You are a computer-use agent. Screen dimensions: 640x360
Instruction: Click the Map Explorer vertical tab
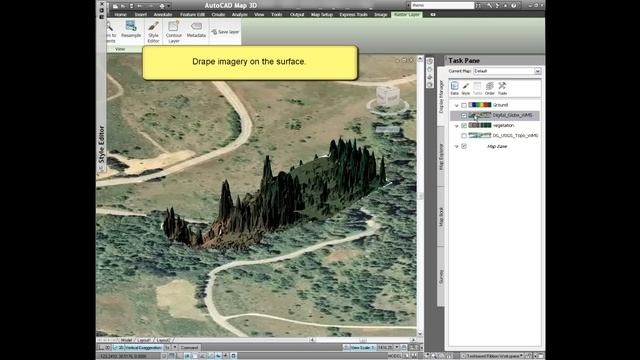tap(441, 156)
